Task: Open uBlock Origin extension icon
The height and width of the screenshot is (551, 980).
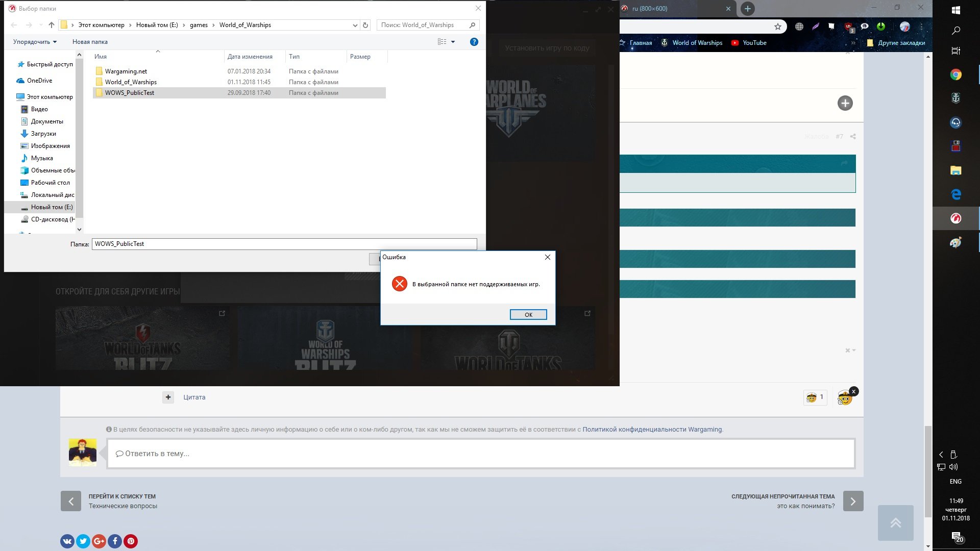Action: tap(849, 27)
